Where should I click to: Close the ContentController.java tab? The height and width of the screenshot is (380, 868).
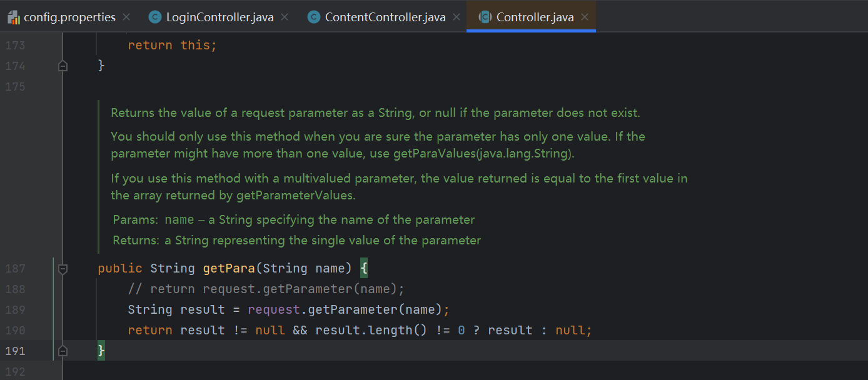point(457,17)
